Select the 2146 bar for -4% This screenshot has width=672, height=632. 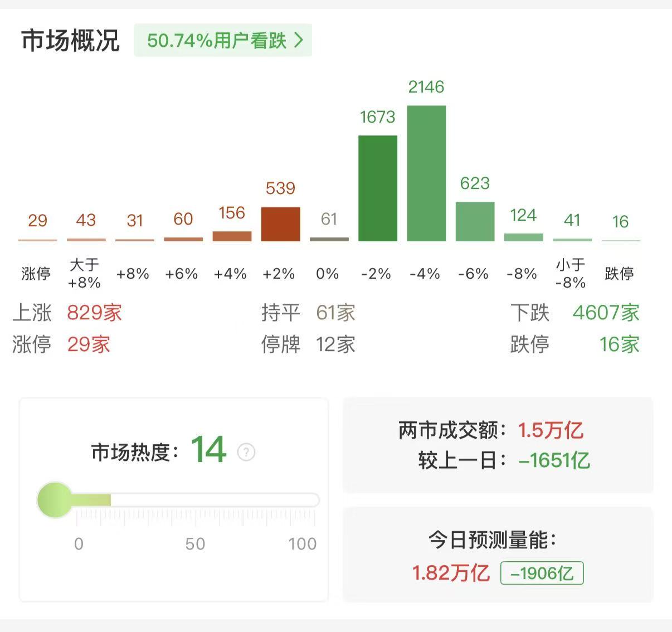pyautogui.click(x=426, y=173)
